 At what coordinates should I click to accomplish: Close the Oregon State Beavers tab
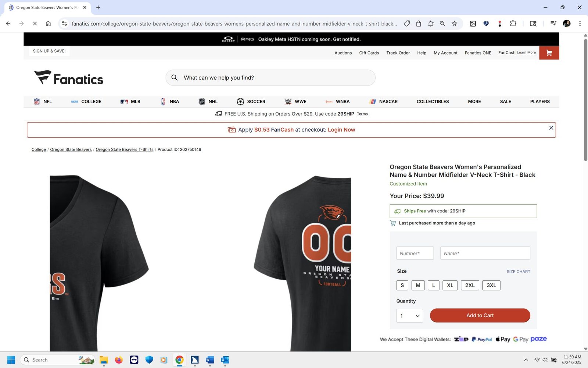tap(85, 7)
